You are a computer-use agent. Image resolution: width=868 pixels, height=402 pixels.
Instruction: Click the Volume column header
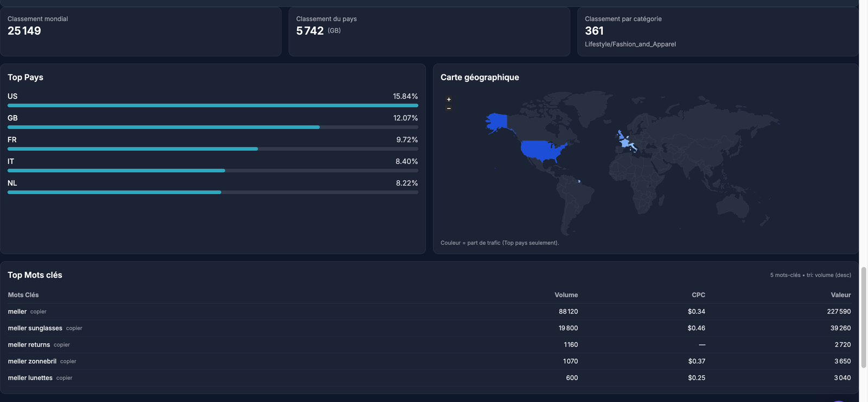tap(566, 295)
